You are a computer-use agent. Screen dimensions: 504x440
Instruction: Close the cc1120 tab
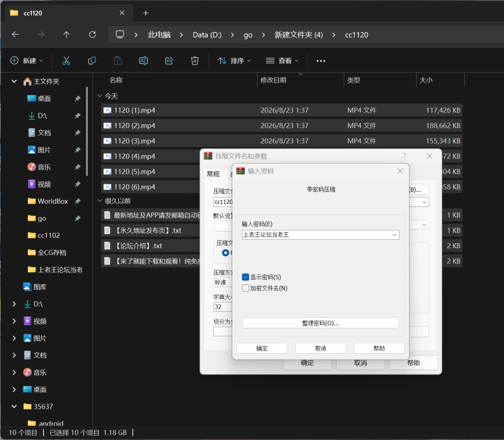[122, 13]
